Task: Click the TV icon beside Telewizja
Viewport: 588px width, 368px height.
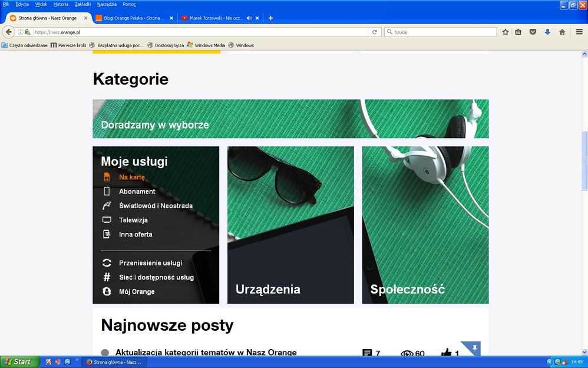Action: click(107, 219)
